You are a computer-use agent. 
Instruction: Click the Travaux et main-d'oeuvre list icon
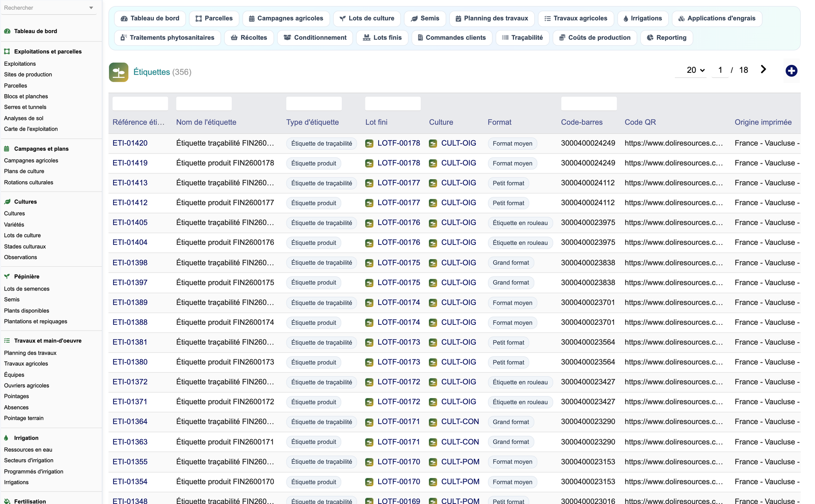(7, 341)
